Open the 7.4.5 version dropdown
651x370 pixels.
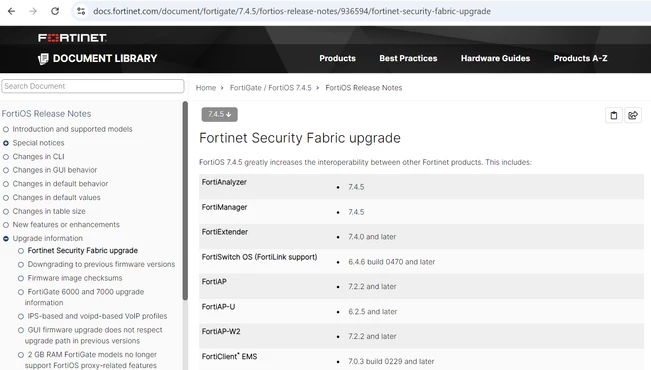point(220,114)
